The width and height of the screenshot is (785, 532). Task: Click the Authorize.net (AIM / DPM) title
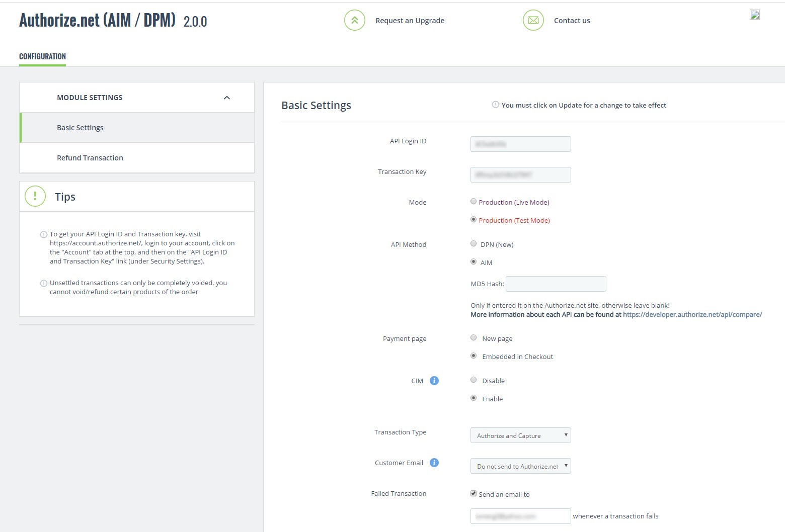coord(97,20)
